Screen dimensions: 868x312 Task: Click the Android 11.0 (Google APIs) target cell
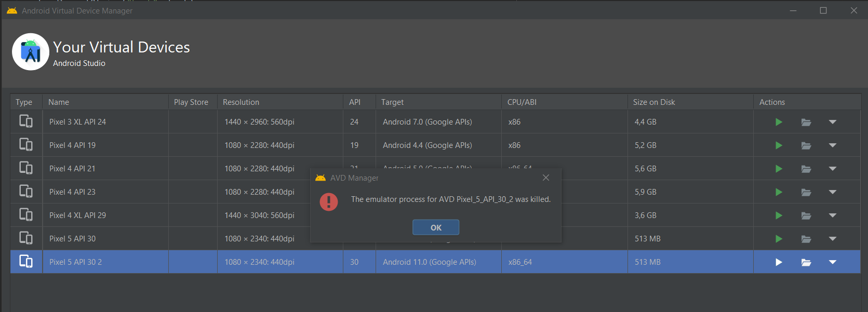pos(438,262)
